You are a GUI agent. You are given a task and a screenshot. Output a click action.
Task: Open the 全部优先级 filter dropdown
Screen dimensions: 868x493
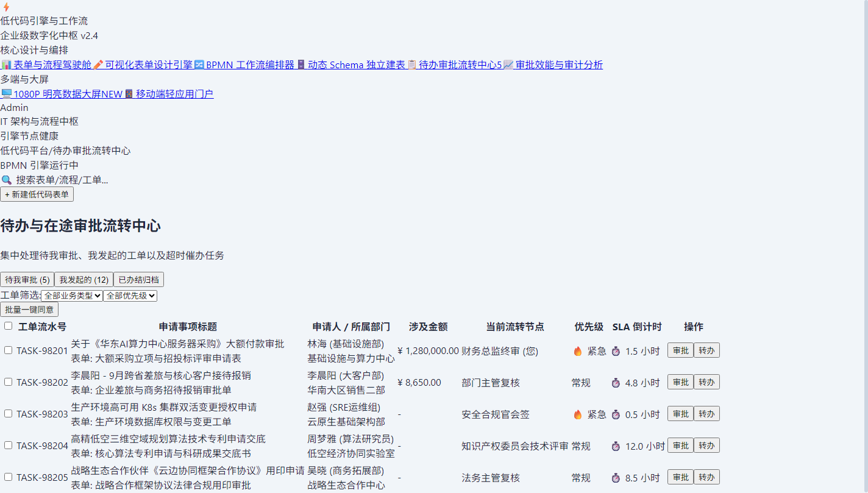(130, 296)
